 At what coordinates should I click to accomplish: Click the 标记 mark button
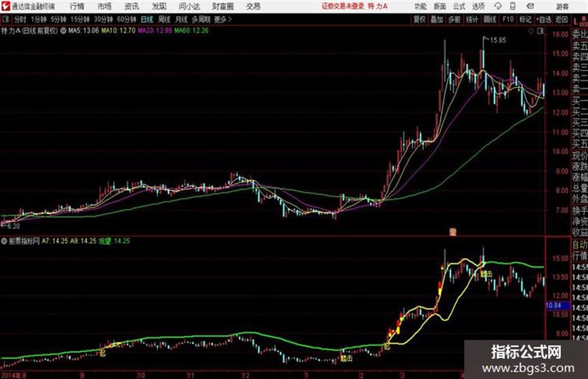[x=525, y=19]
